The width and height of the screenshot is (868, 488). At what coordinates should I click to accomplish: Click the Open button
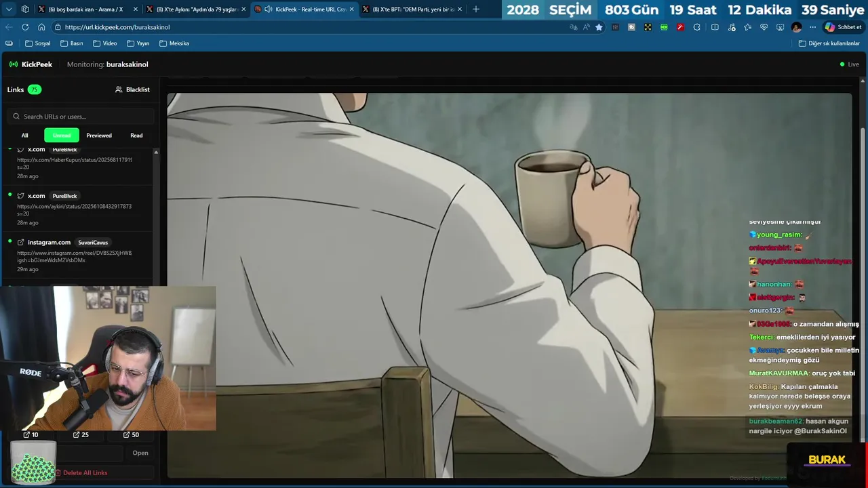point(140,453)
